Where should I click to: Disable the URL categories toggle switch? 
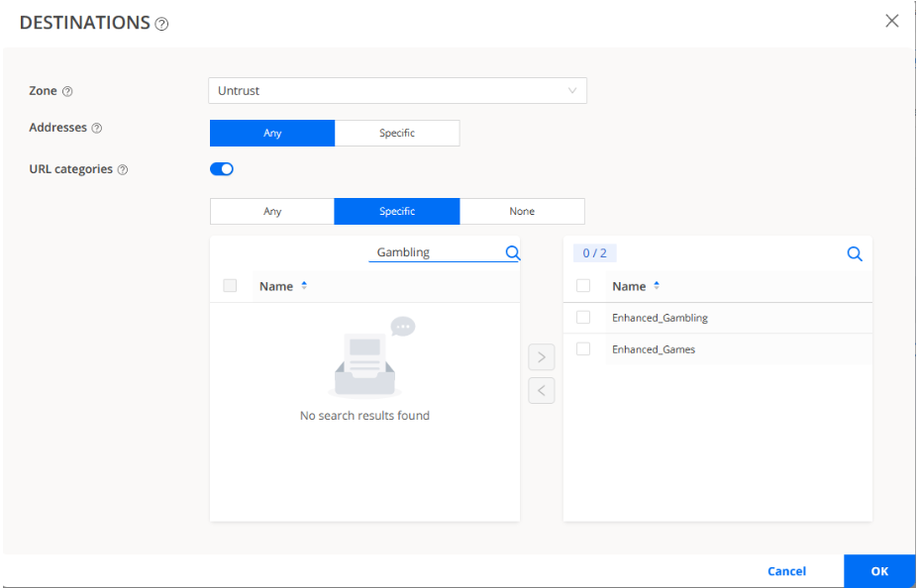tap(222, 169)
